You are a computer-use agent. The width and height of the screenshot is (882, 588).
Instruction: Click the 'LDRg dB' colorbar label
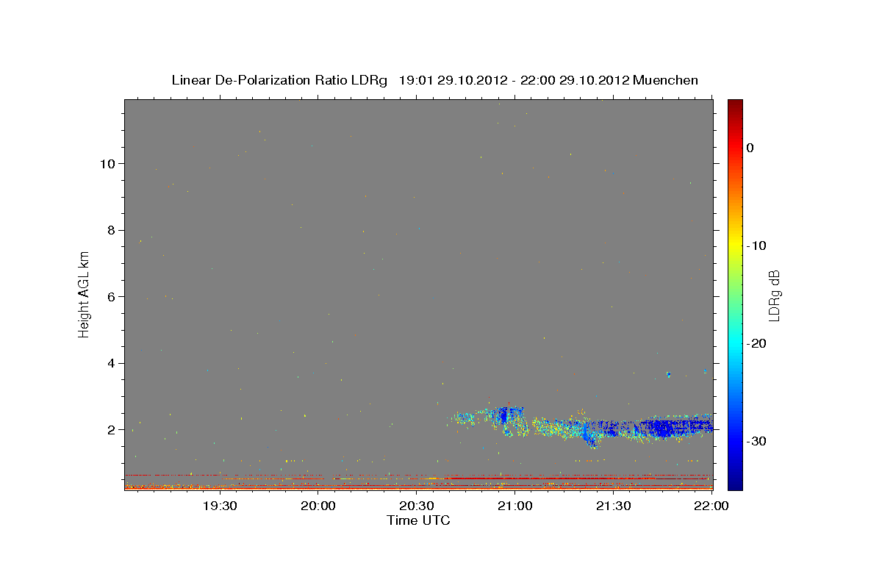(774, 295)
